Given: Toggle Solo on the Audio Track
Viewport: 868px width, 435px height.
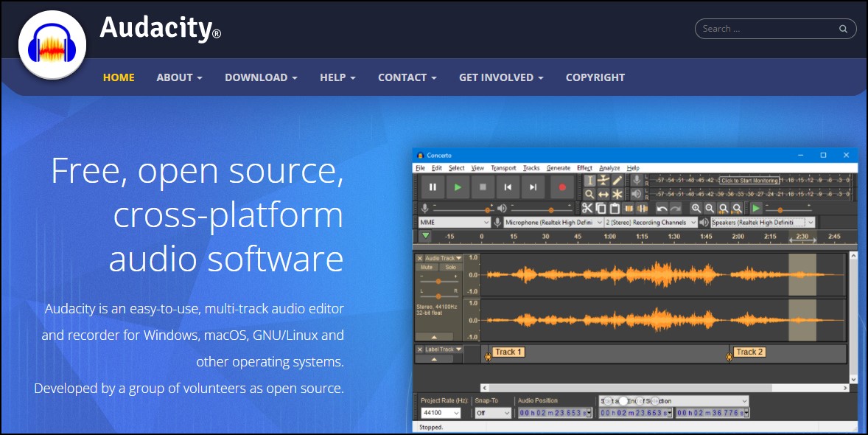Looking at the screenshot, I should [451, 267].
